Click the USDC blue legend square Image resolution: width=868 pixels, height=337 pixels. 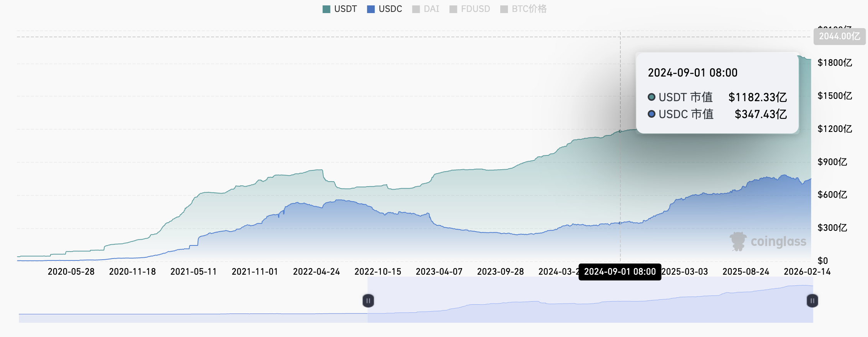pyautogui.click(x=371, y=9)
